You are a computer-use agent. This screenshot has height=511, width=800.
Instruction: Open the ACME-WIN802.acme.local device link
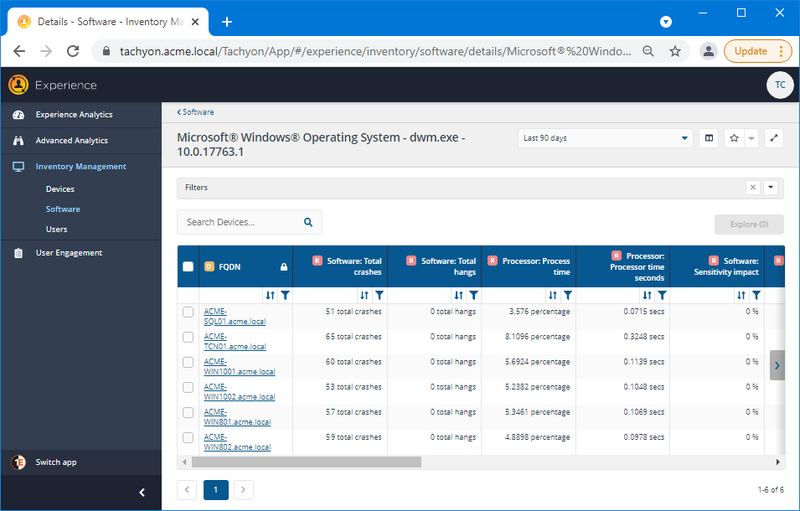click(237, 442)
